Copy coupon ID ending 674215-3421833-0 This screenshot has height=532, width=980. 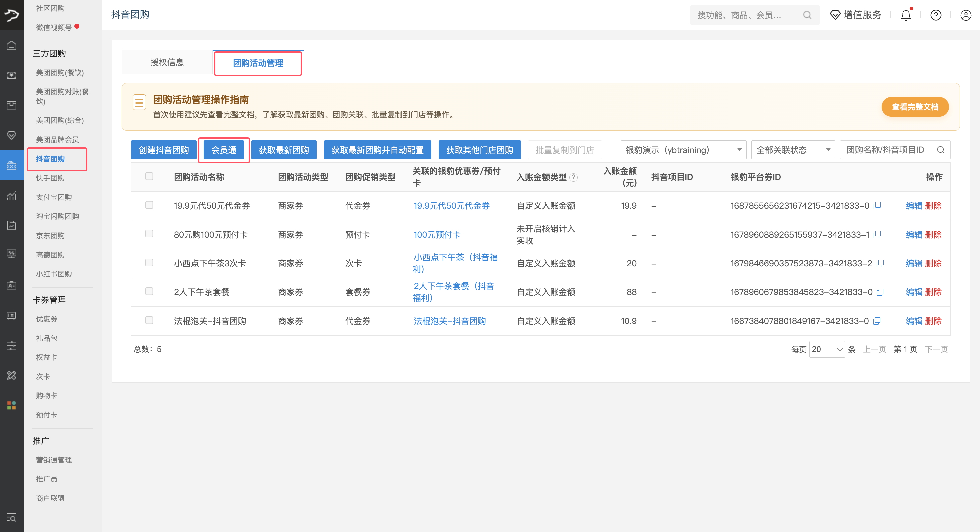click(877, 205)
